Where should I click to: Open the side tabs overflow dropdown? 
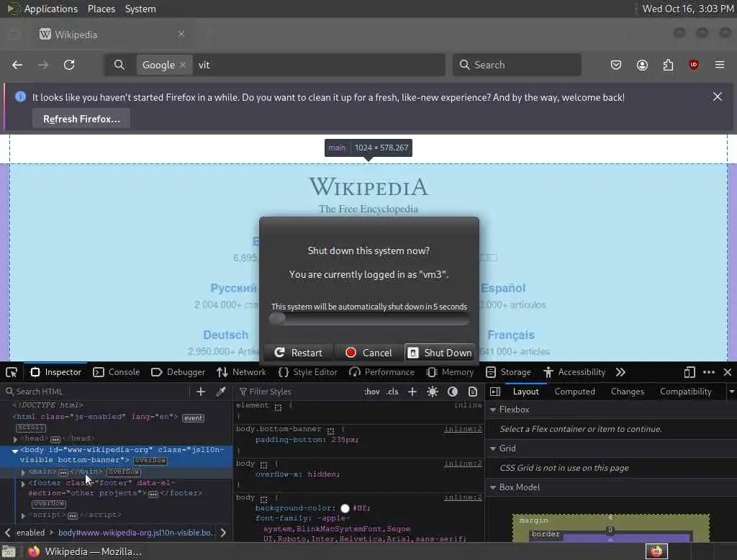[731, 391]
